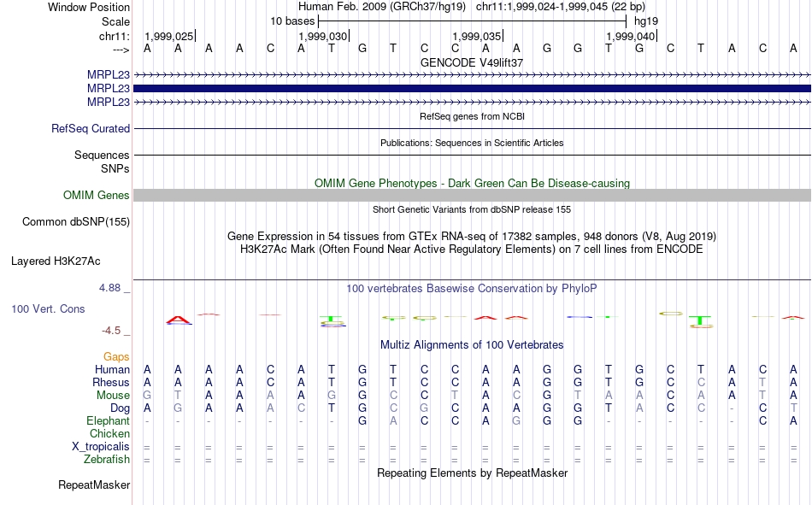Click the chr11: ruler label
The image size is (812, 505).
click(114, 36)
